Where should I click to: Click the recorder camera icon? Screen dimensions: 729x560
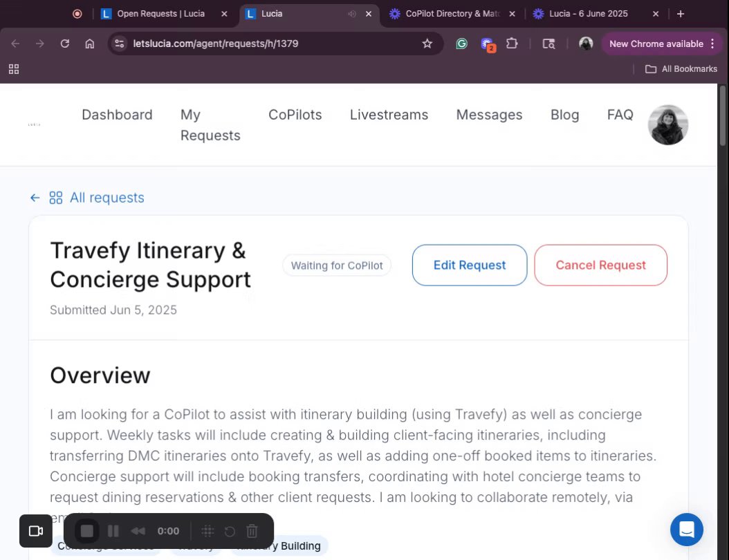tap(36, 531)
